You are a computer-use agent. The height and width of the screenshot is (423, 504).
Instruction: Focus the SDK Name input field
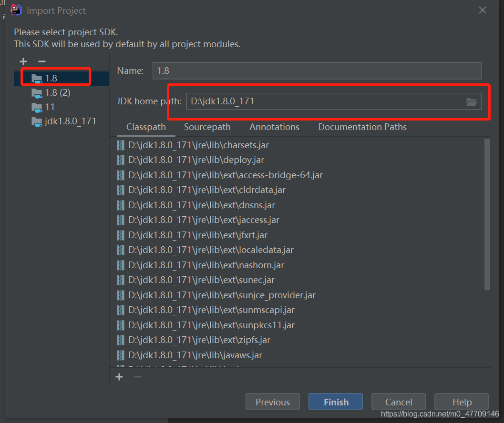(x=317, y=70)
